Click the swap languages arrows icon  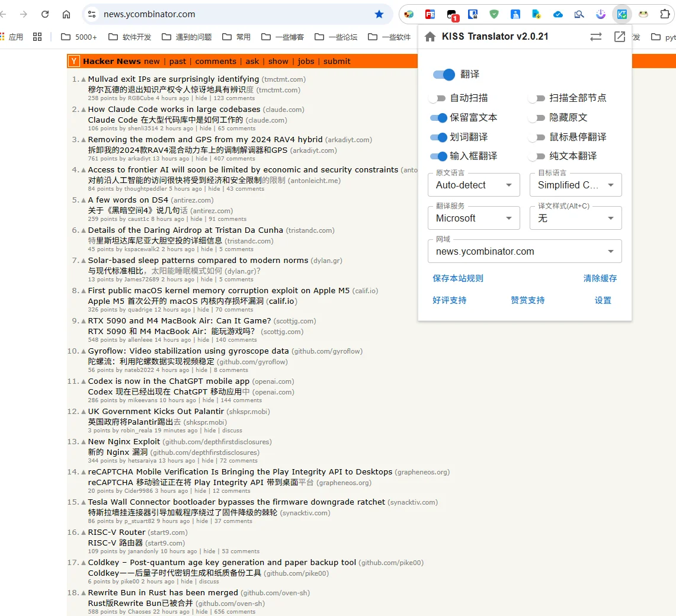[596, 37]
